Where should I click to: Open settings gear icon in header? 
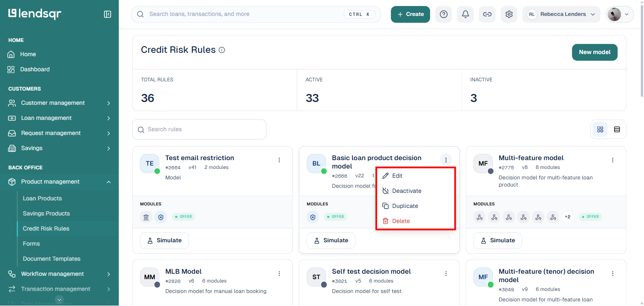pyautogui.click(x=509, y=14)
